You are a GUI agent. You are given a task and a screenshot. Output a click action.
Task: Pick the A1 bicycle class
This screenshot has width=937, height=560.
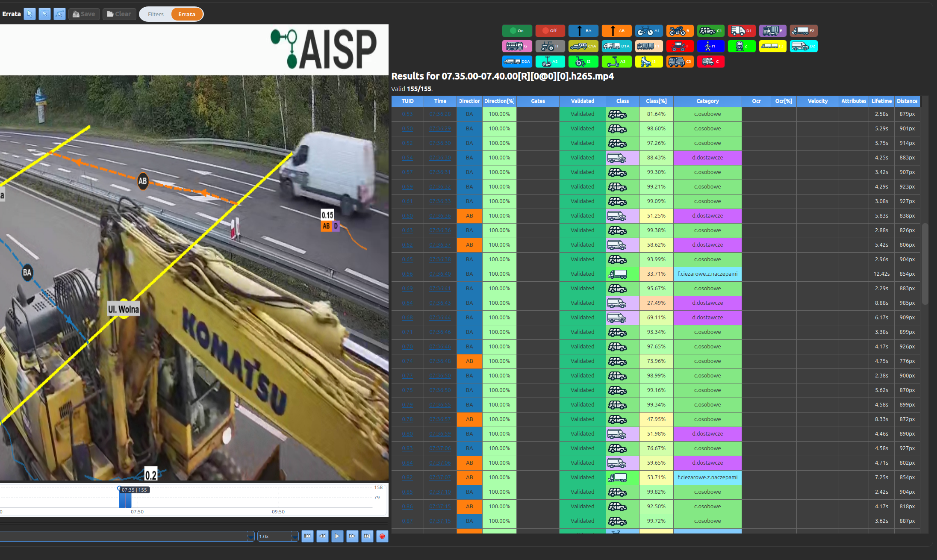click(x=649, y=31)
